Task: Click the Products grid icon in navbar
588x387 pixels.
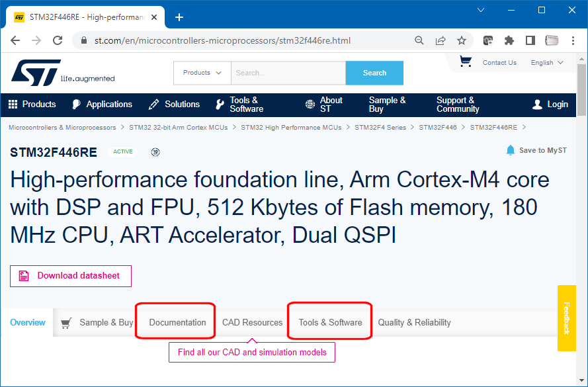Action: pyautogui.click(x=13, y=105)
